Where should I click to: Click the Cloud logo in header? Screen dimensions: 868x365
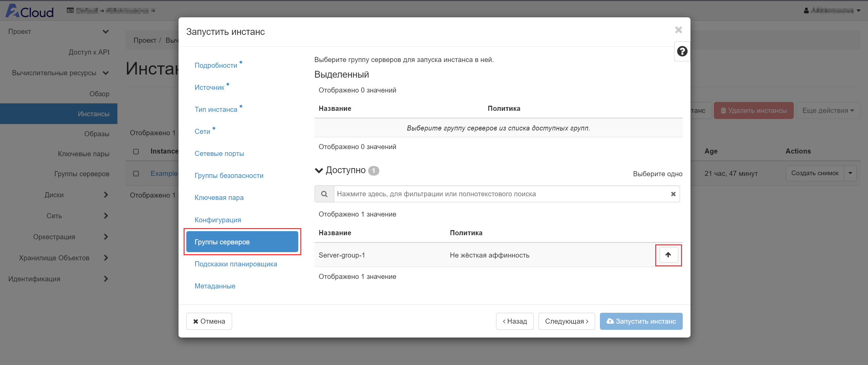[30, 11]
